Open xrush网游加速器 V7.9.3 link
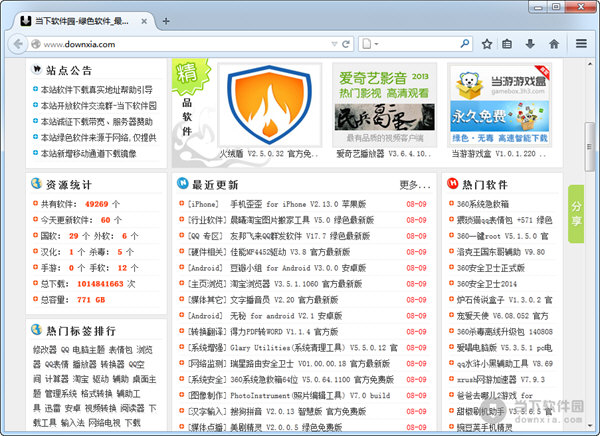Screen dimensions: 600x436 (501, 380)
